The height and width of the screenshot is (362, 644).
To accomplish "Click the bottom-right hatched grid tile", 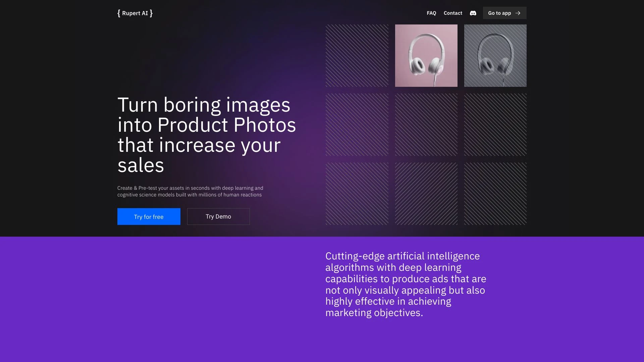I will (x=495, y=194).
